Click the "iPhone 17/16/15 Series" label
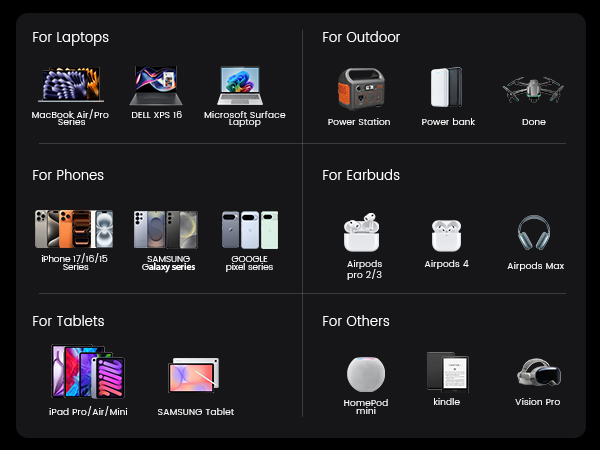The height and width of the screenshot is (450, 600). click(75, 262)
